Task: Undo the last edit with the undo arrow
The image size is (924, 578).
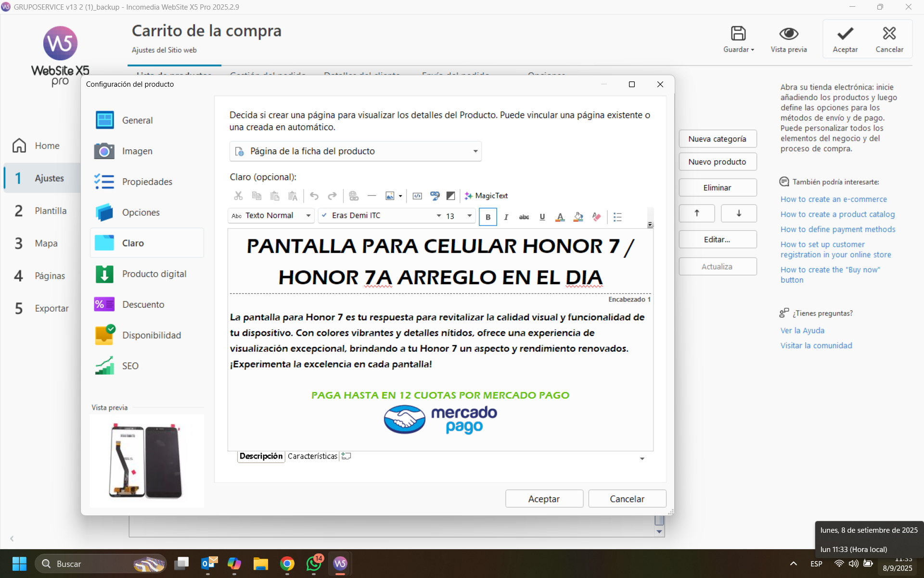Action: click(x=314, y=196)
